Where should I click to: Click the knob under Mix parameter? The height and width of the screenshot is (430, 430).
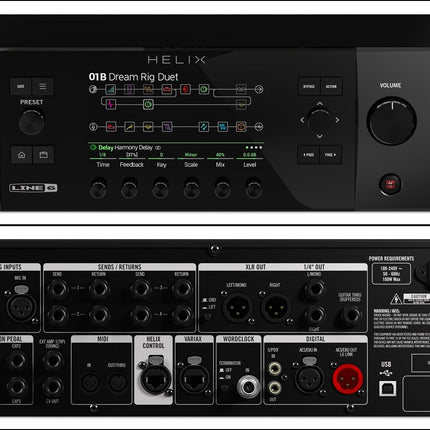click(223, 188)
